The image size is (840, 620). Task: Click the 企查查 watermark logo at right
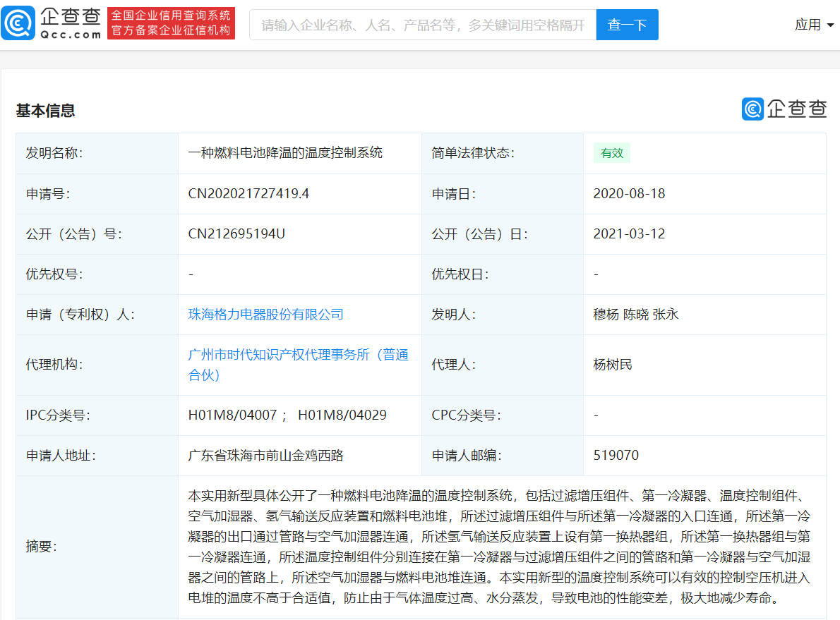784,109
